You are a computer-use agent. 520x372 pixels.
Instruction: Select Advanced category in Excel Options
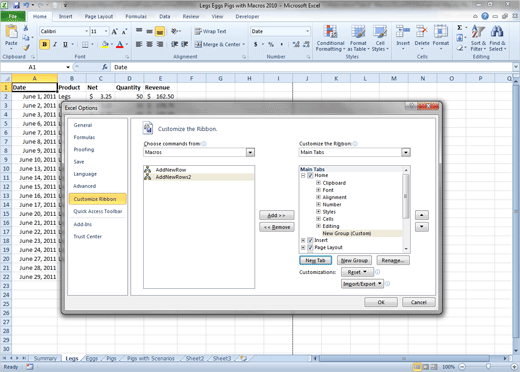(85, 186)
